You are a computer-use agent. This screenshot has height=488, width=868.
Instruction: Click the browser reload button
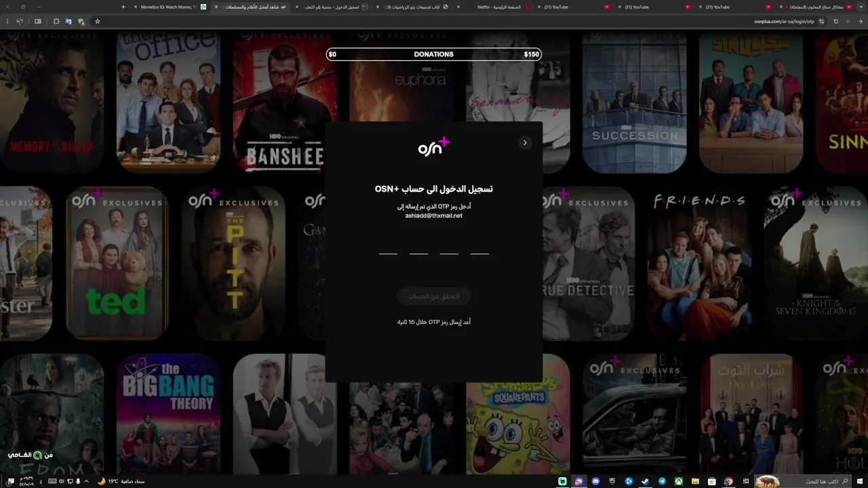click(x=835, y=21)
